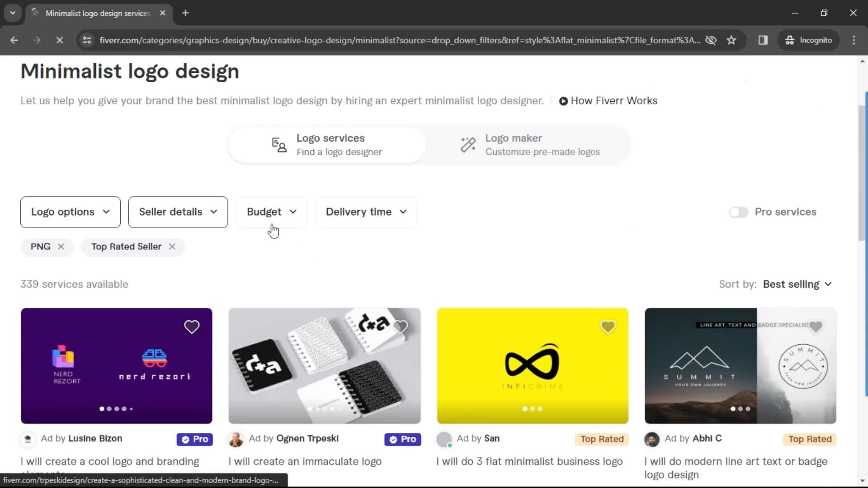Image resolution: width=868 pixels, height=488 pixels.
Task: Expand the Delivery time dropdown
Action: click(365, 211)
